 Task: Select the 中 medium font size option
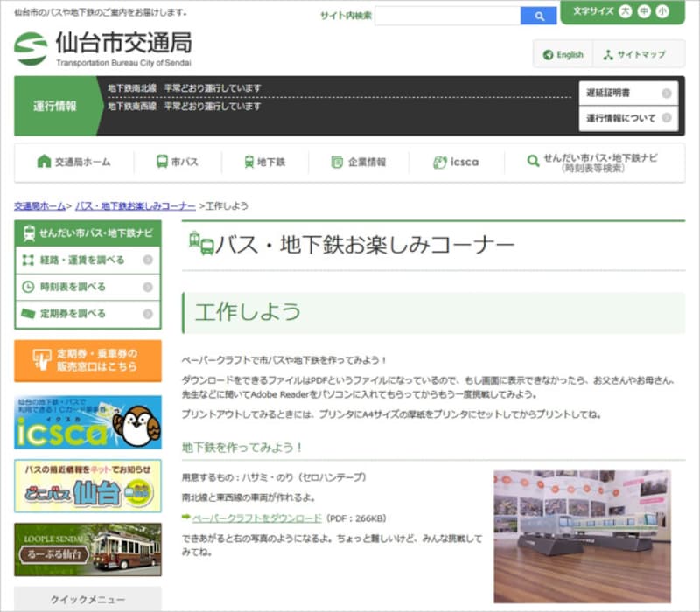(x=645, y=11)
